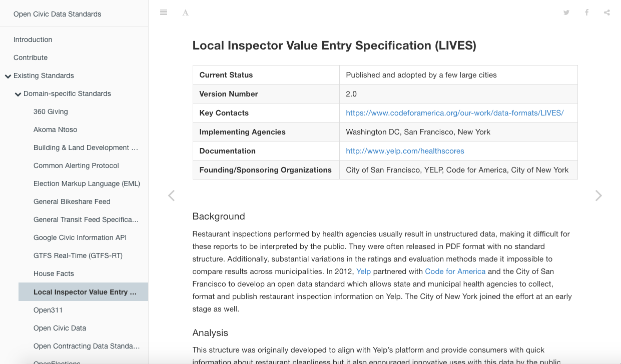621x364 pixels.
Task: Navigate to the next page using the right arrow
Action: point(598,195)
